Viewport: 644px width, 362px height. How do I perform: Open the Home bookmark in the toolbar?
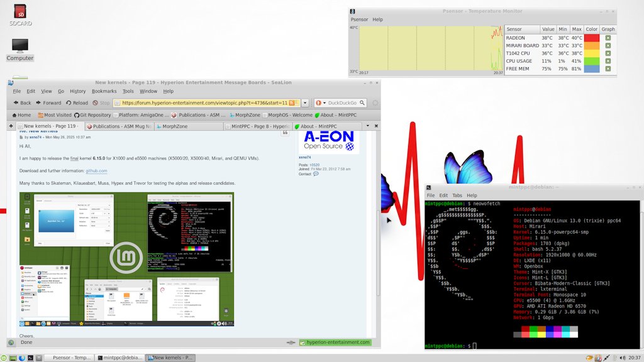[21, 116]
